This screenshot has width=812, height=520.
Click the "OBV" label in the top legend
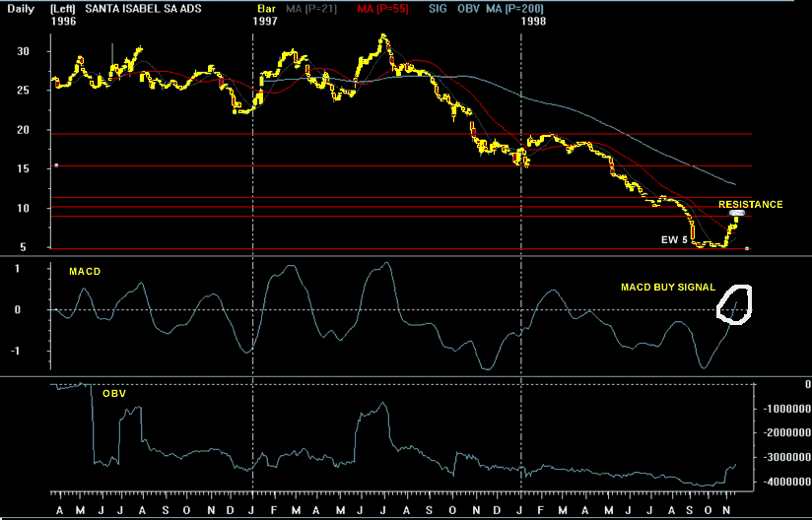coord(469,9)
